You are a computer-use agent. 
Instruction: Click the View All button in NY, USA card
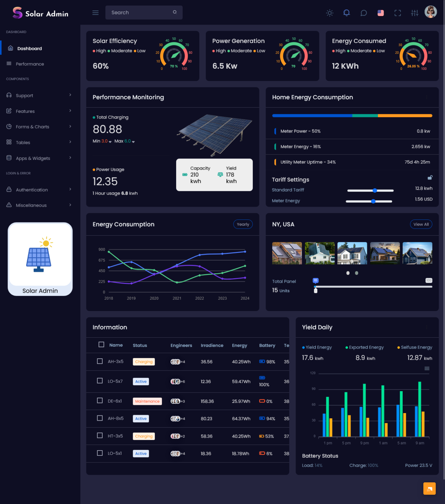pos(421,224)
